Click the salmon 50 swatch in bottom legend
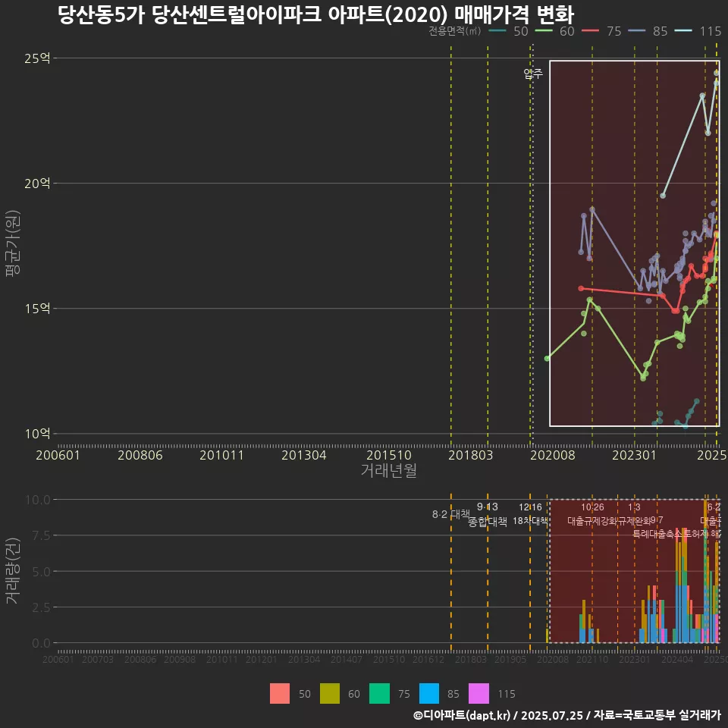The height and width of the screenshot is (728, 728). 280,694
